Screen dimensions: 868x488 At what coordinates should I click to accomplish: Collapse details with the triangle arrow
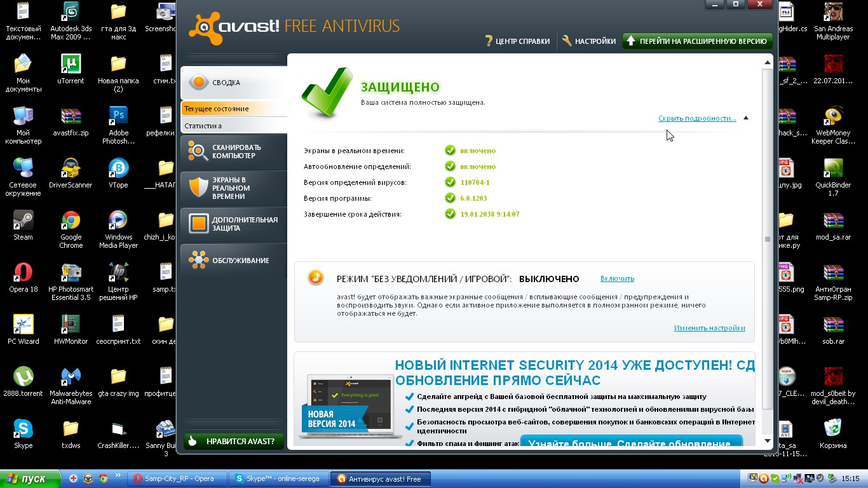coord(746,118)
